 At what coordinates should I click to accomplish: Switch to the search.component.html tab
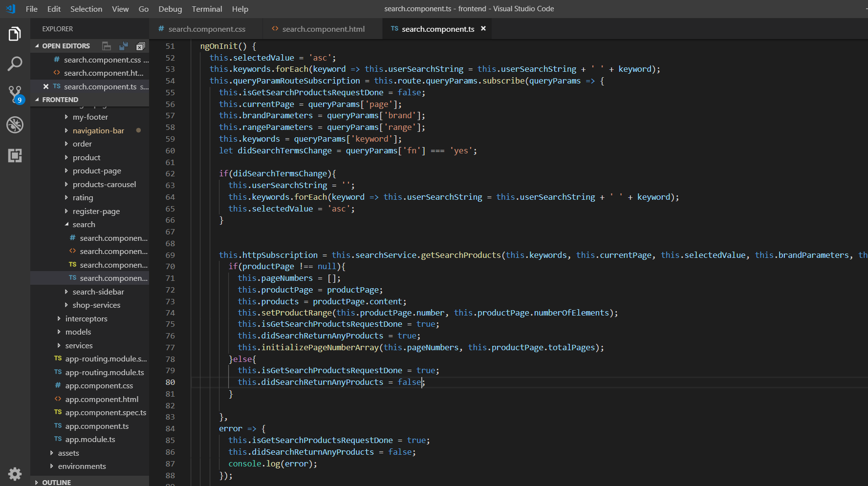pyautogui.click(x=323, y=29)
